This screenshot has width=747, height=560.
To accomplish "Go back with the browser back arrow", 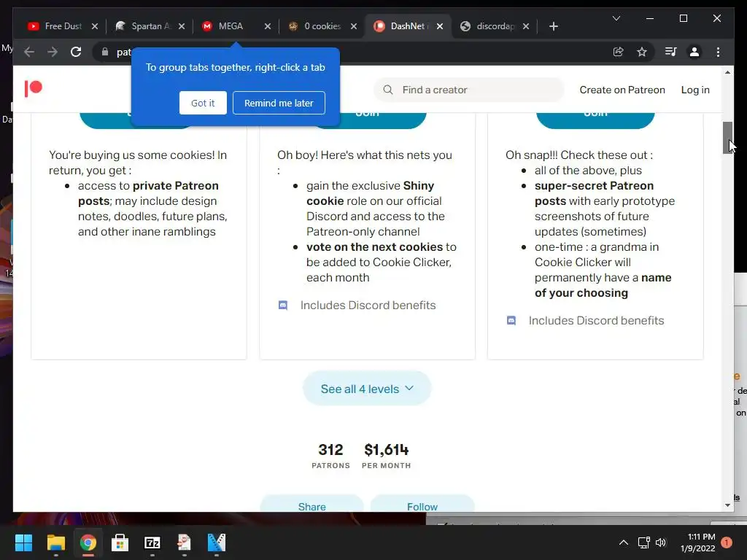I will (x=29, y=52).
